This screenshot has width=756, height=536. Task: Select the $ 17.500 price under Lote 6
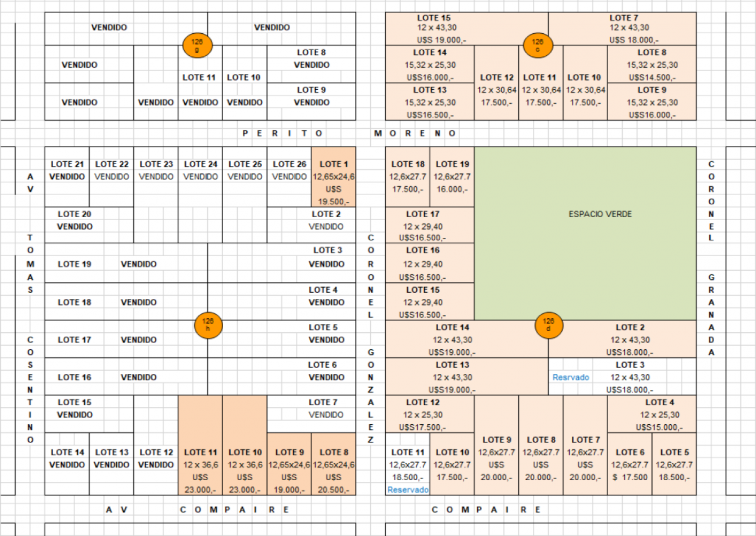coord(630,477)
